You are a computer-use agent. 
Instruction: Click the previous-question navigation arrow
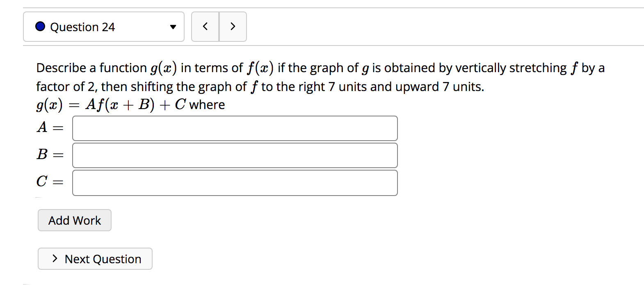coord(205,26)
